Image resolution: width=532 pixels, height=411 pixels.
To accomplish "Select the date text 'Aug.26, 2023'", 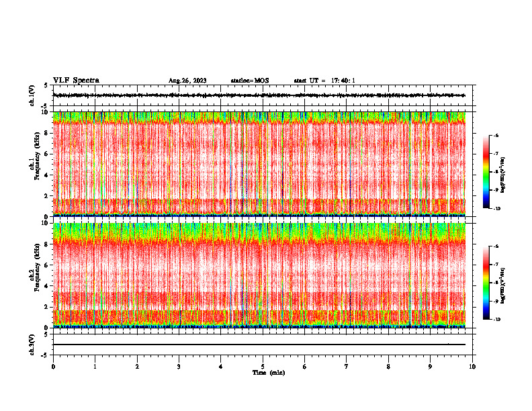I will (187, 81).
